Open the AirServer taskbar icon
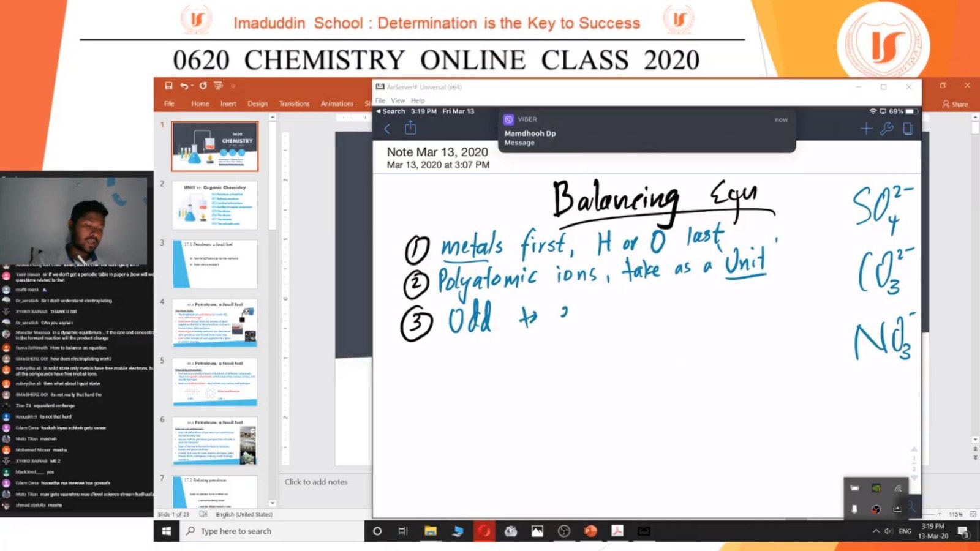 pos(644,531)
